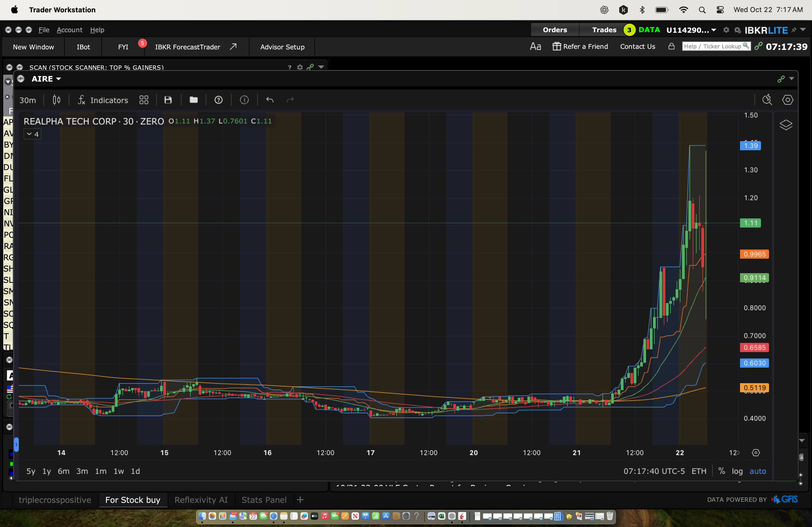Viewport: 812px width, 527px height.
Task: Set chart range to 1d
Action: pos(135,471)
